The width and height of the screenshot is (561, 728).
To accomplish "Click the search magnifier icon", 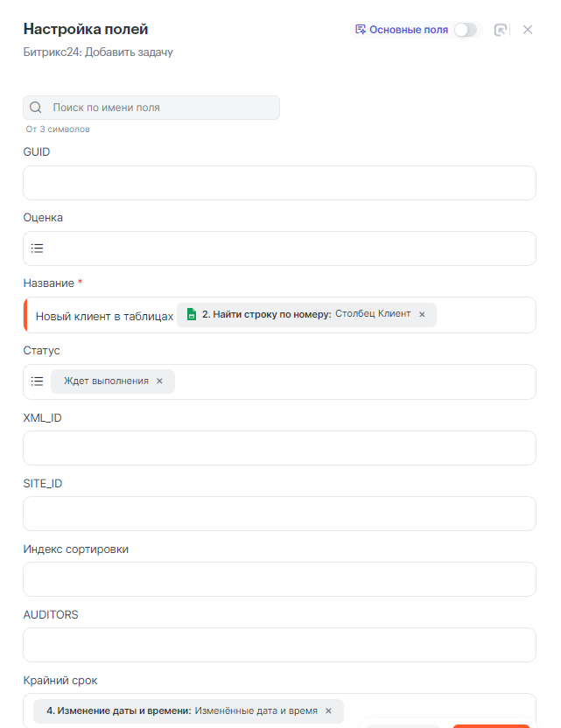I will [x=36, y=108].
